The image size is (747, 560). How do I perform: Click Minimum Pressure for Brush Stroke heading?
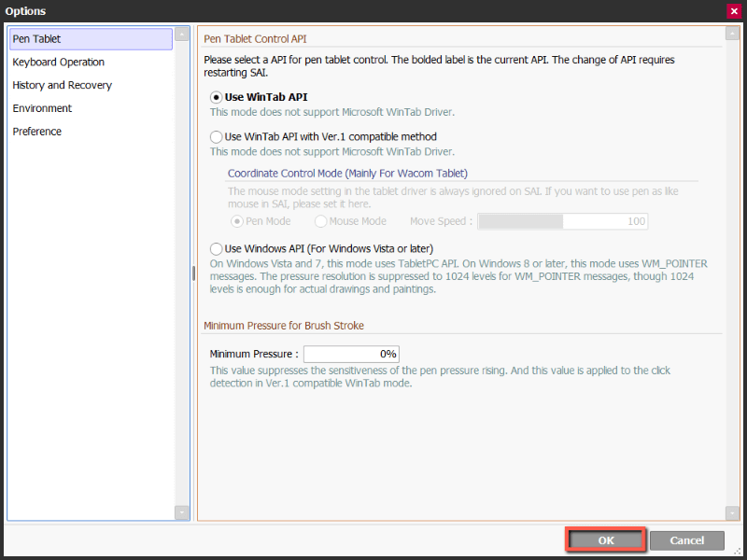tap(284, 326)
